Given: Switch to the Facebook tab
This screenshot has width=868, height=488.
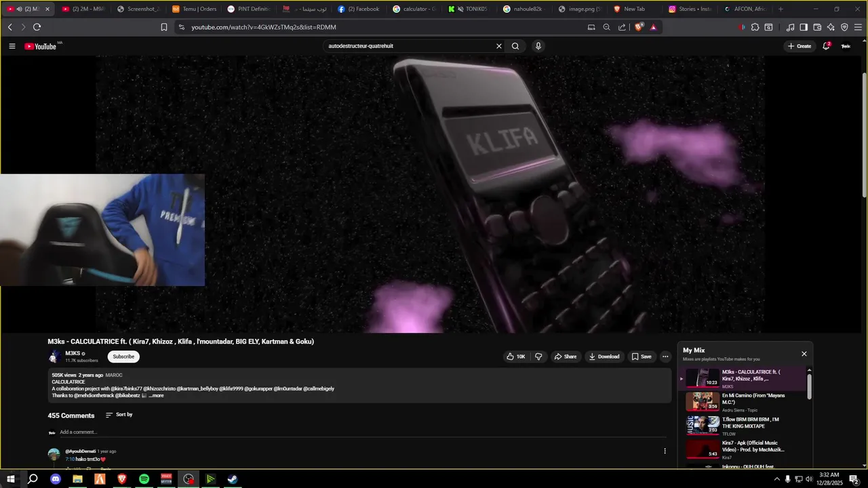Looking at the screenshot, I should pyautogui.click(x=359, y=9).
